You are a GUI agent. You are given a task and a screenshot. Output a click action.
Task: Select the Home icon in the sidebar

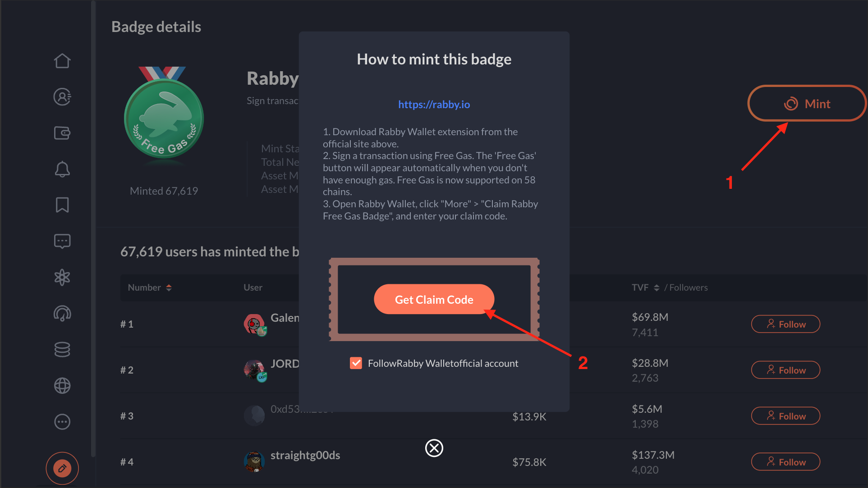[62, 60]
